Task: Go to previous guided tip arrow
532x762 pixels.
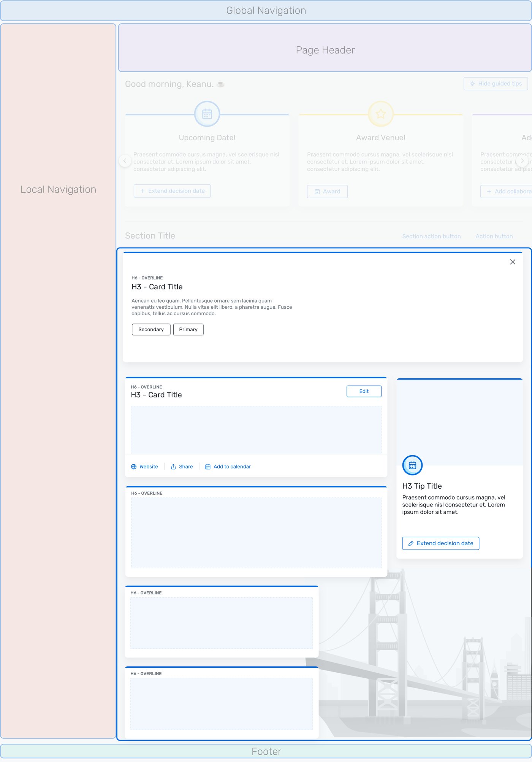Action: pos(125,161)
